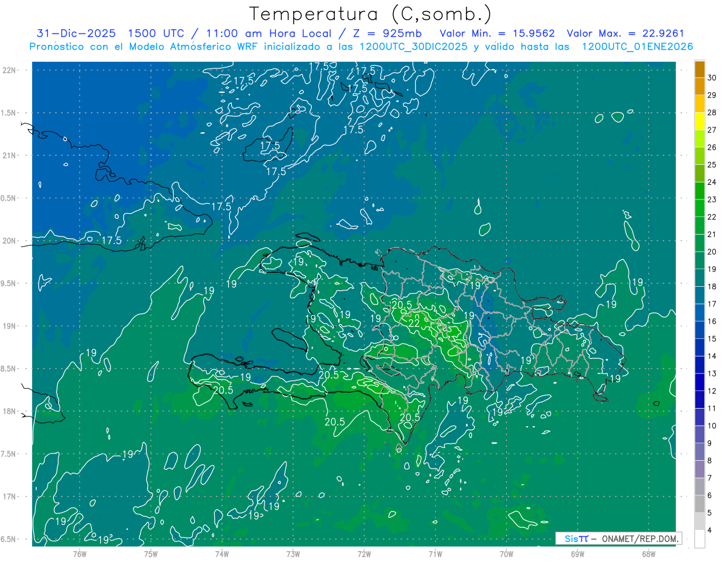The height and width of the screenshot is (562, 728).
Task: Select the green band between 22 and 23
Action: click(699, 208)
